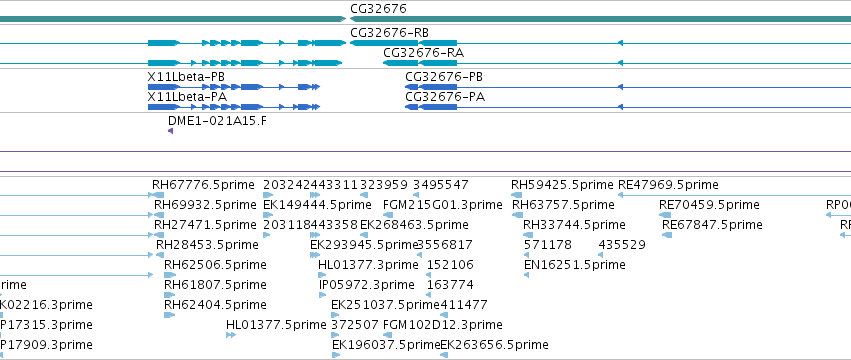Screen dimensions: 851x360
Task: Select the RE47969.5prime label
Action: 669,185
